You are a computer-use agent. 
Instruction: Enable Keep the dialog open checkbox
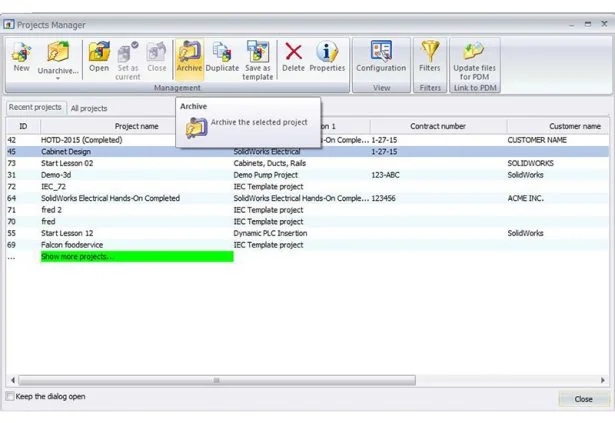[11, 397]
